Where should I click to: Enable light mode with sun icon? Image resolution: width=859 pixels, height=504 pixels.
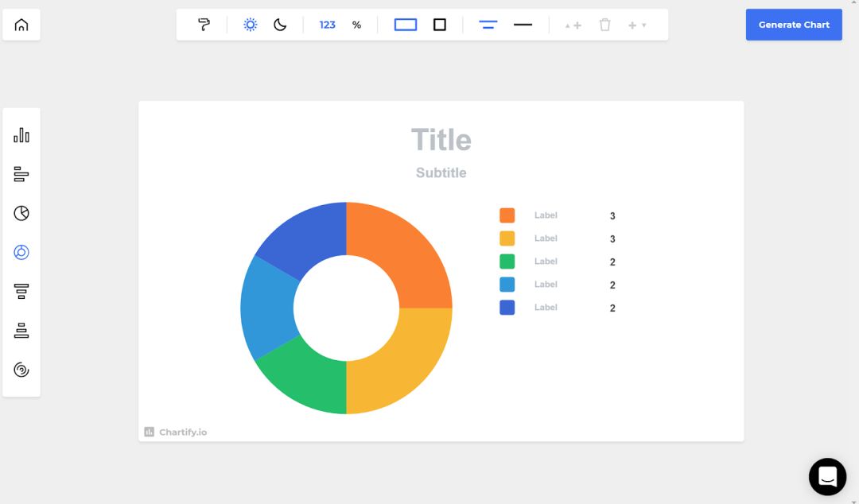tap(251, 25)
